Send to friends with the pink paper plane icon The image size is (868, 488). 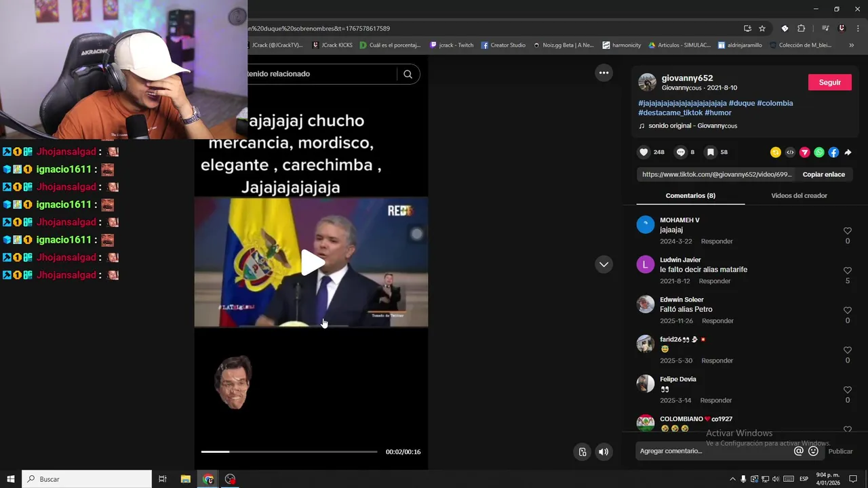(x=805, y=152)
